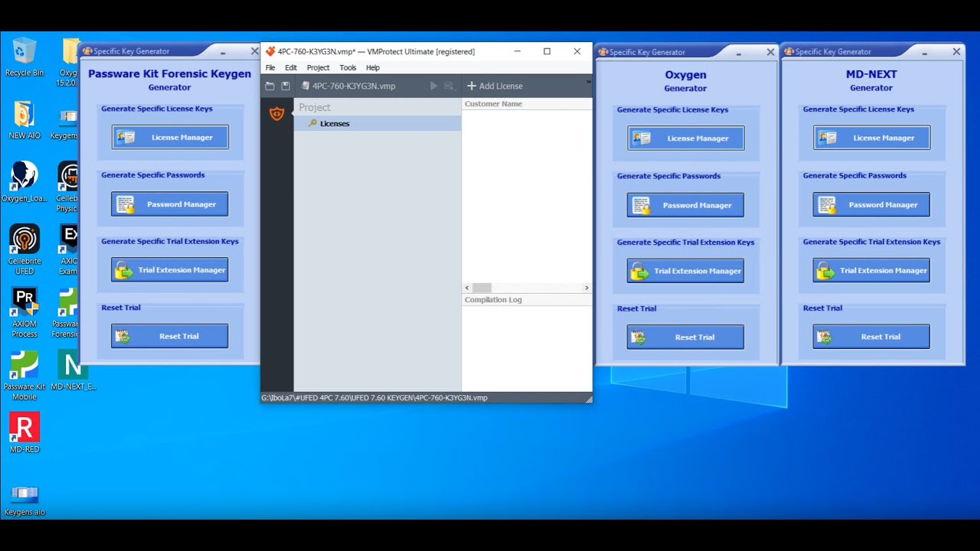Click the save project floppy icon in VMProtect
The height and width of the screenshot is (551, 980).
point(286,86)
